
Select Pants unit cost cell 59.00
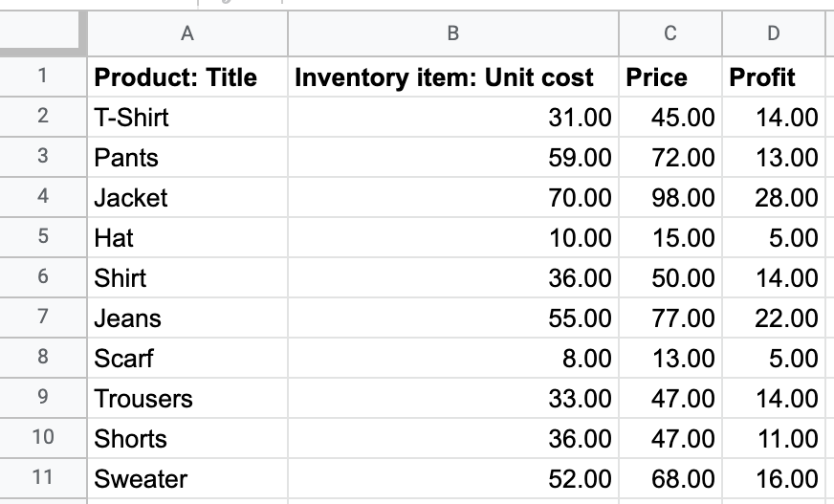click(453, 158)
